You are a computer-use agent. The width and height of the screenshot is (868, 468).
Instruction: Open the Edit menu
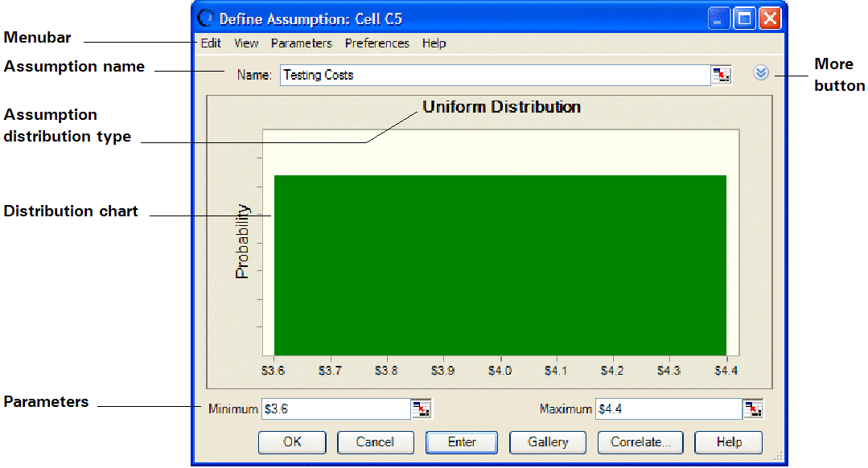pos(210,43)
